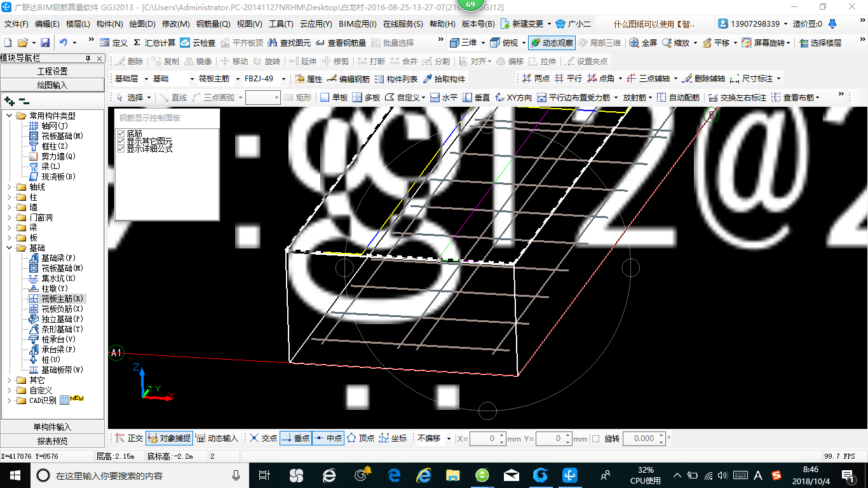Open BIM应用(I) menu
Image resolution: width=868 pixels, height=488 pixels.
coord(358,24)
